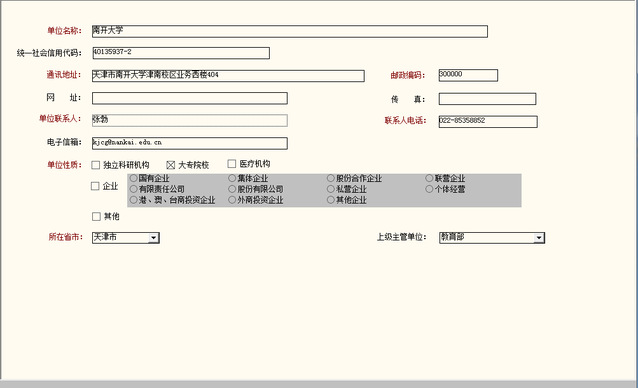Click the 单位名称 field containing 南开大学
The image size is (638, 388).
click(x=290, y=31)
